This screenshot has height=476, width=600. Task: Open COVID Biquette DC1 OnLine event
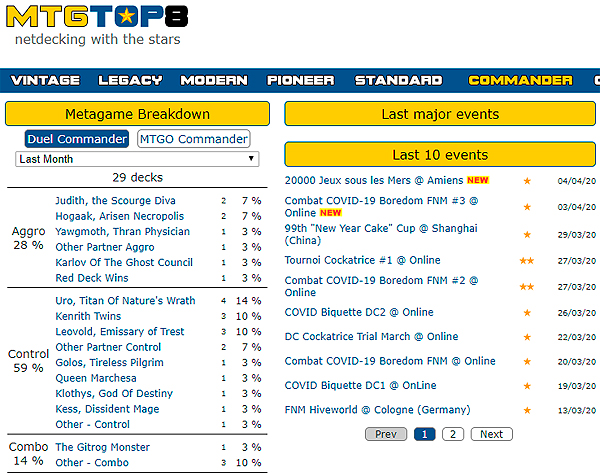click(360, 385)
